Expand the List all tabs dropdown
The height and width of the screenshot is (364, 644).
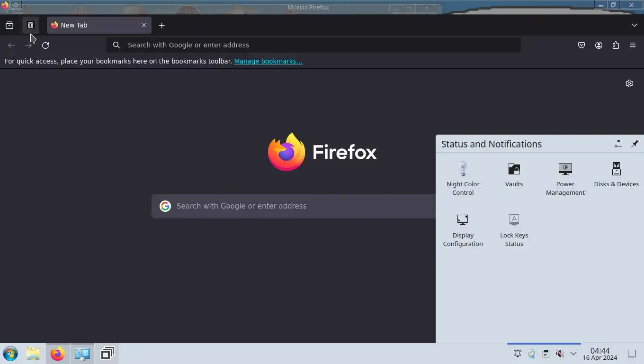[635, 25]
